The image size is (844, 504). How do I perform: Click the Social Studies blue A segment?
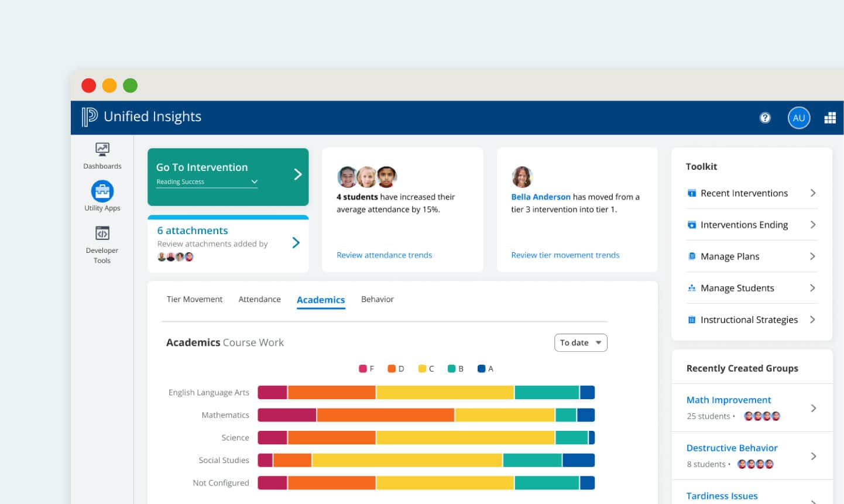(x=579, y=460)
